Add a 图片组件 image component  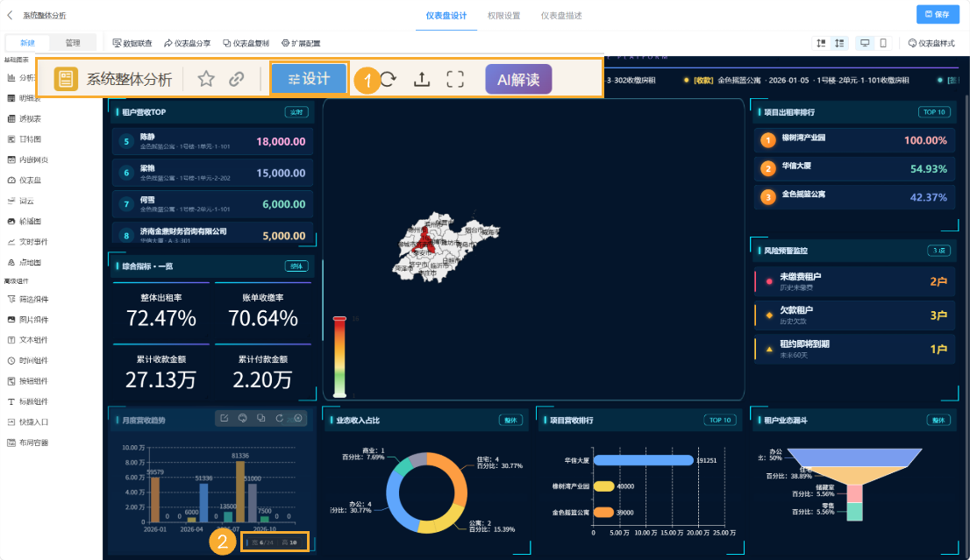point(28,320)
